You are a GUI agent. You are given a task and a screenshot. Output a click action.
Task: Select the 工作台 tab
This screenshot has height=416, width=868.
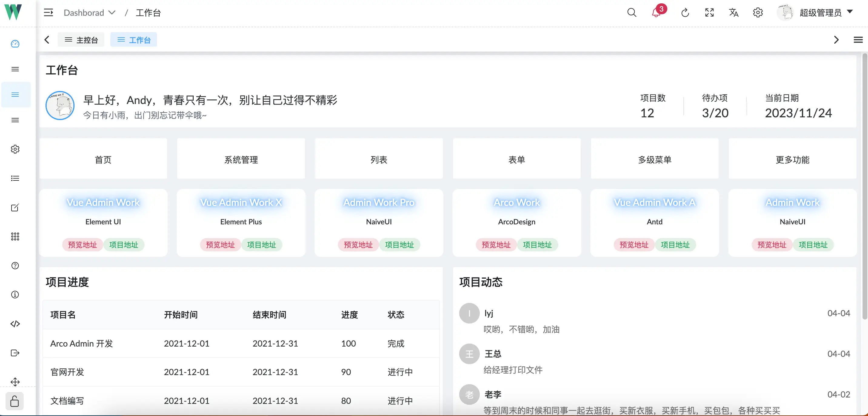(x=134, y=40)
